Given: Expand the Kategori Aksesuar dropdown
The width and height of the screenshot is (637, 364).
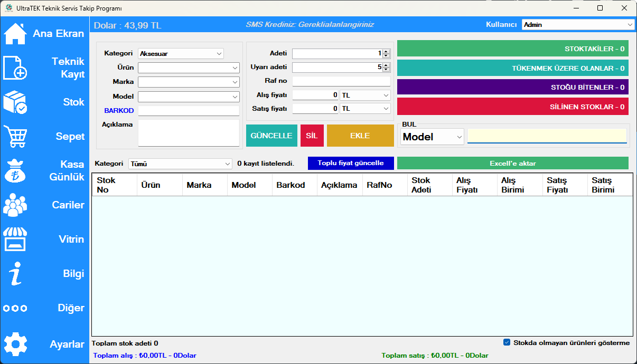Looking at the screenshot, I should (219, 53).
